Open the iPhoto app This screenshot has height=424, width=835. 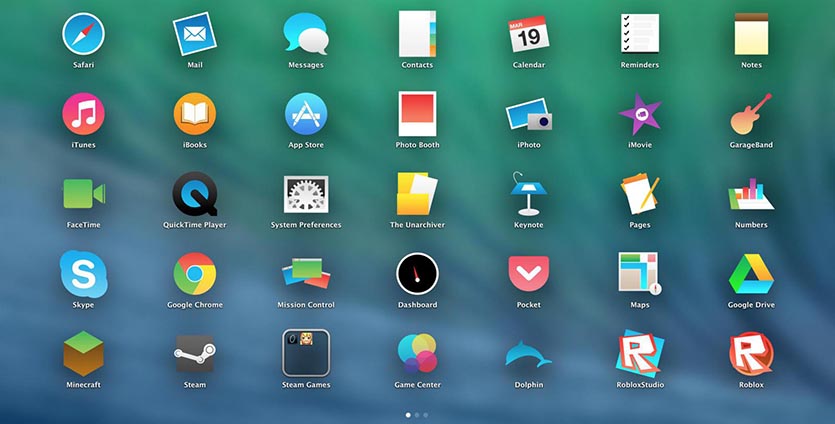coord(528,113)
